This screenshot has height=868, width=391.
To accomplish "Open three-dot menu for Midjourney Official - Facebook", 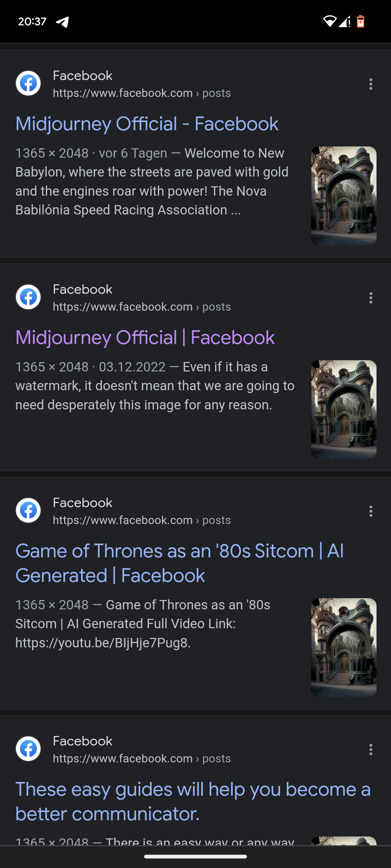I will (371, 84).
